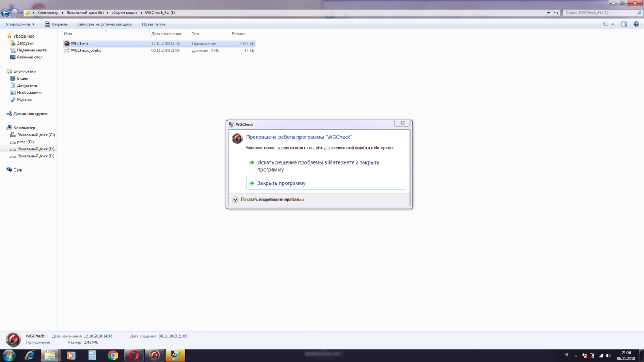644x362 pixels.
Task: Open Internet Explorer from the taskbar
Action: 30,355
